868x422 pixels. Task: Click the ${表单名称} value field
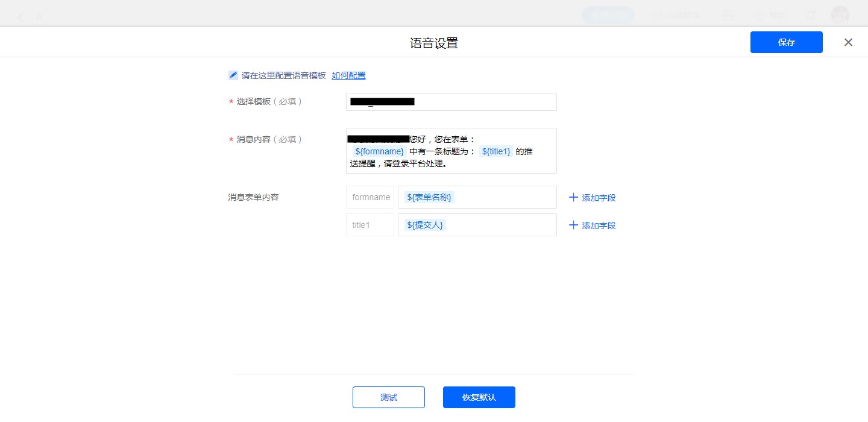point(477,197)
